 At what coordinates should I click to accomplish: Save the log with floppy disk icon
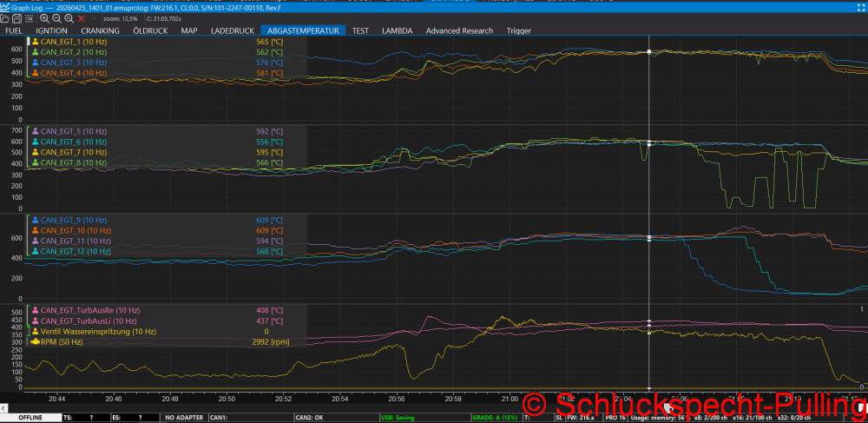tap(16, 19)
